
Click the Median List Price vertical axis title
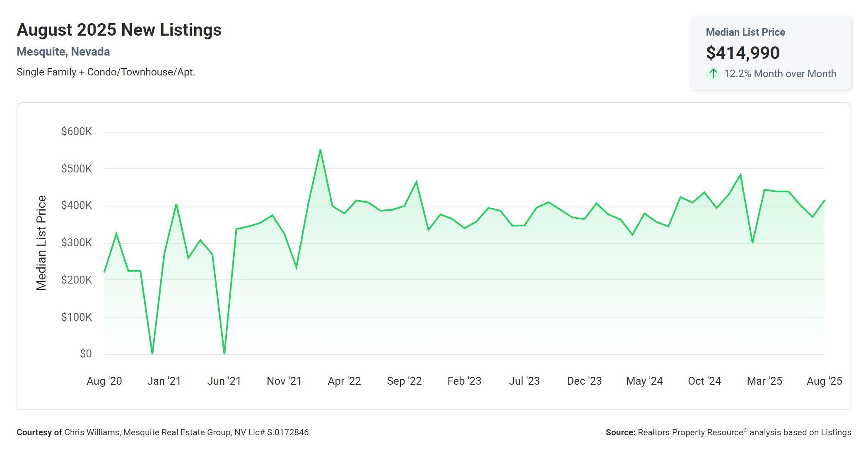[x=41, y=243]
